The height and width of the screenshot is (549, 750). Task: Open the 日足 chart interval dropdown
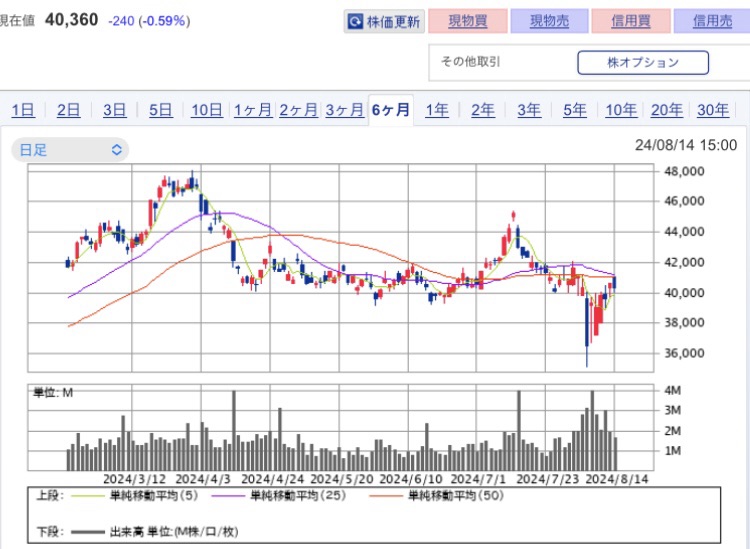tap(70, 150)
